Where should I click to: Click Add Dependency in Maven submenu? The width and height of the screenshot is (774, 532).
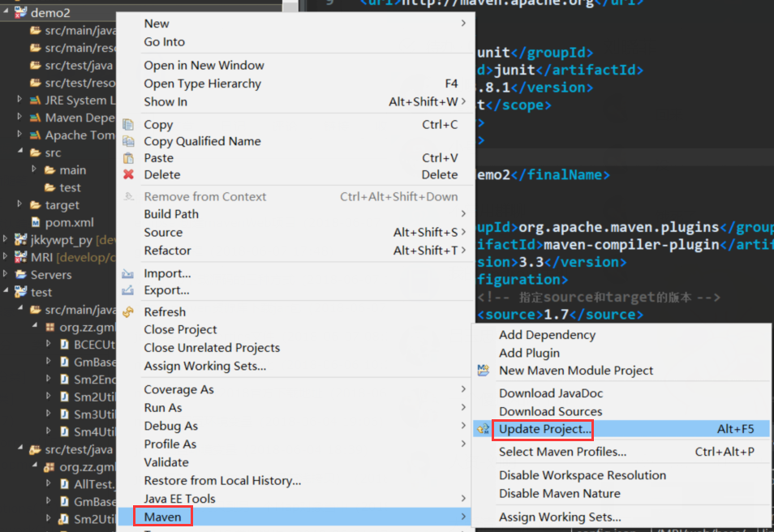click(547, 335)
